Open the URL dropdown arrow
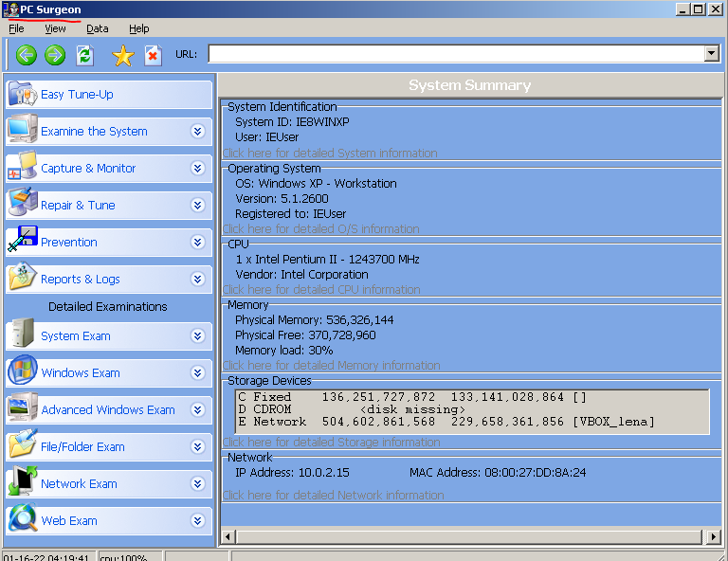The image size is (728, 561). tap(711, 54)
